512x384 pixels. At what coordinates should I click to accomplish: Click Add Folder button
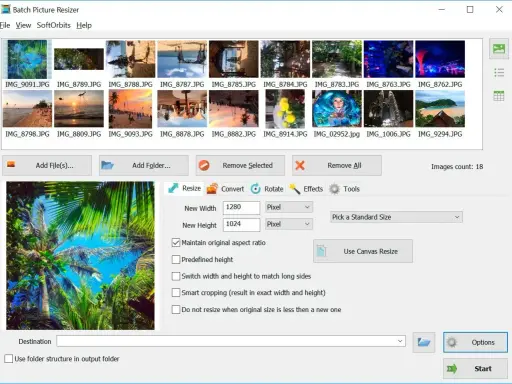[144, 165]
